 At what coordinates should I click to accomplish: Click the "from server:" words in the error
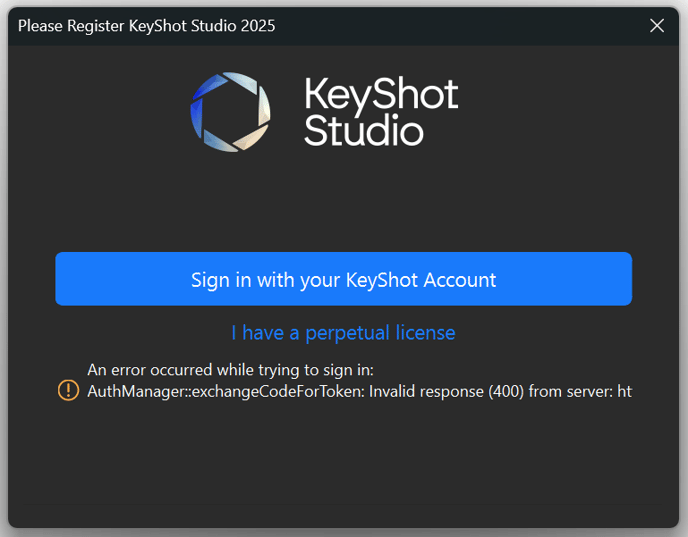[x=571, y=391]
